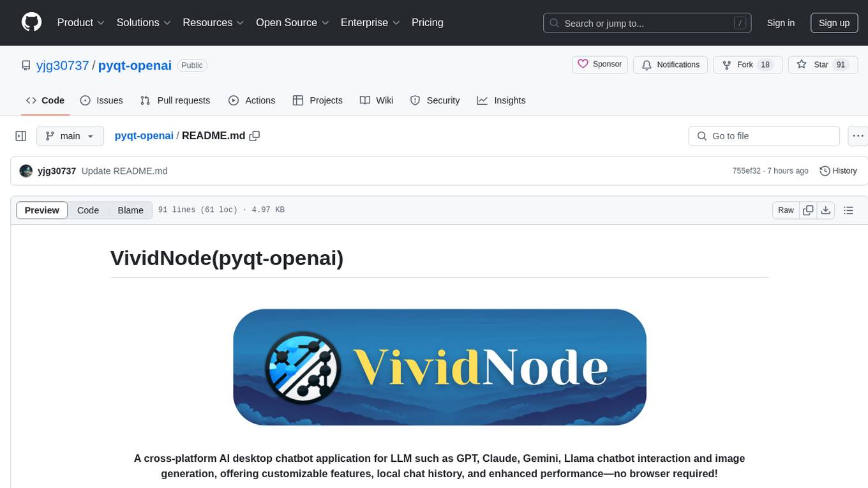Click the fork count 18
The image size is (868, 488).
[765, 65]
